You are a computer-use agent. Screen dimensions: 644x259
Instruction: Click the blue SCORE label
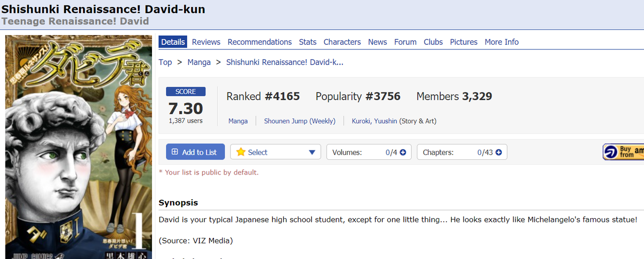(186, 92)
